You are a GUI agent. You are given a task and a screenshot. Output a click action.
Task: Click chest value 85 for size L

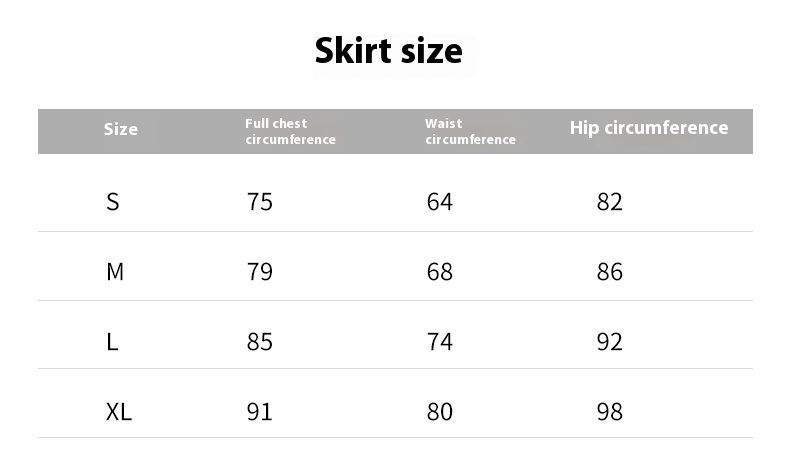(259, 342)
